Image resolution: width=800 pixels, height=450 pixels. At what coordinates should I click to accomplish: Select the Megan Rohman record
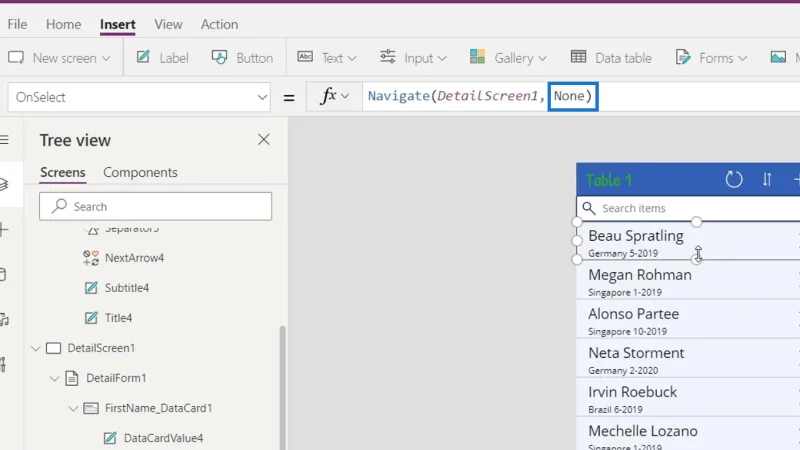[688, 280]
